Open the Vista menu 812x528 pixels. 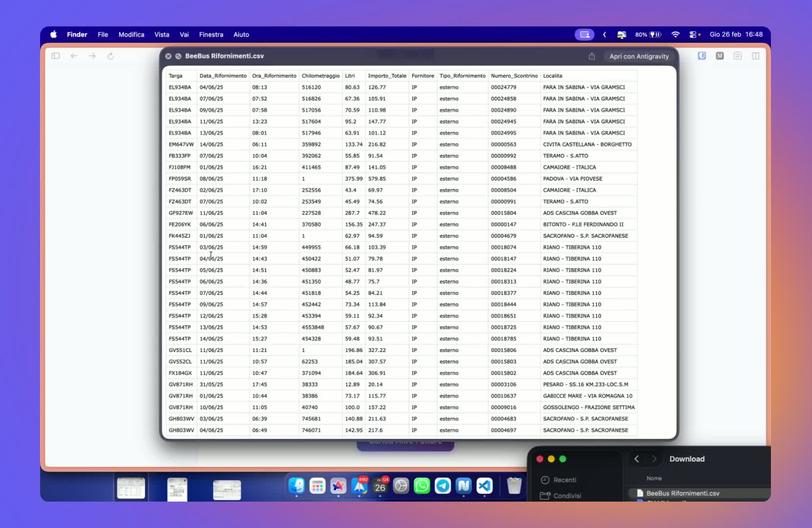(162, 34)
